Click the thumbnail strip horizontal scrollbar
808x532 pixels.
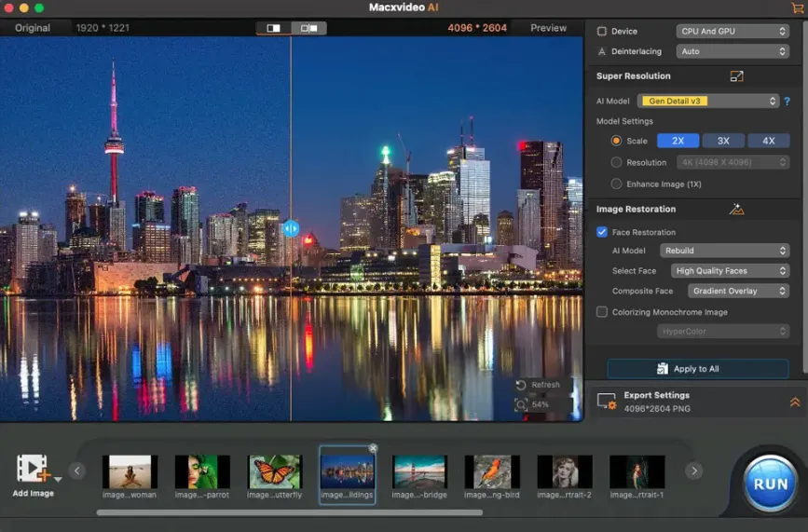290,512
